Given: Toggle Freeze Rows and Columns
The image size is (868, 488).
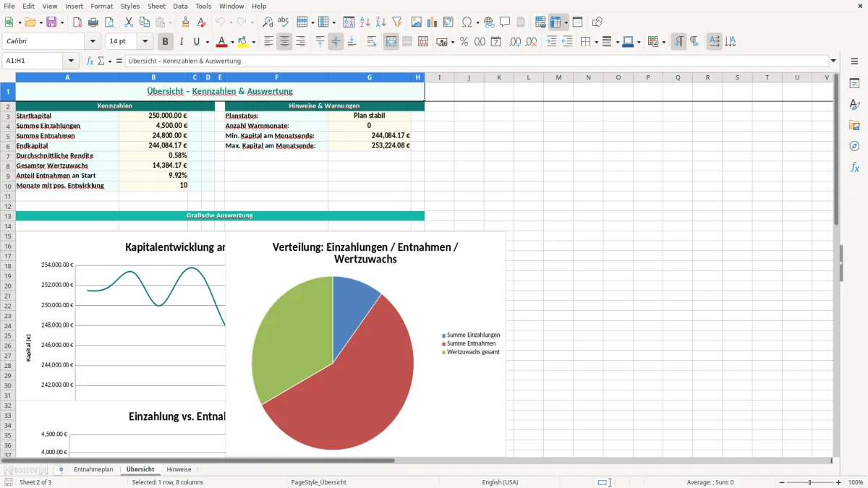Looking at the screenshot, I should click(556, 22).
